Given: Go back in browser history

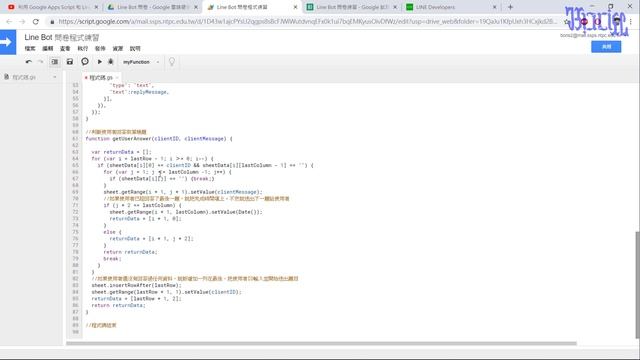Looking at the screenshot, I should pyautogui.click(x=9, y=22).
